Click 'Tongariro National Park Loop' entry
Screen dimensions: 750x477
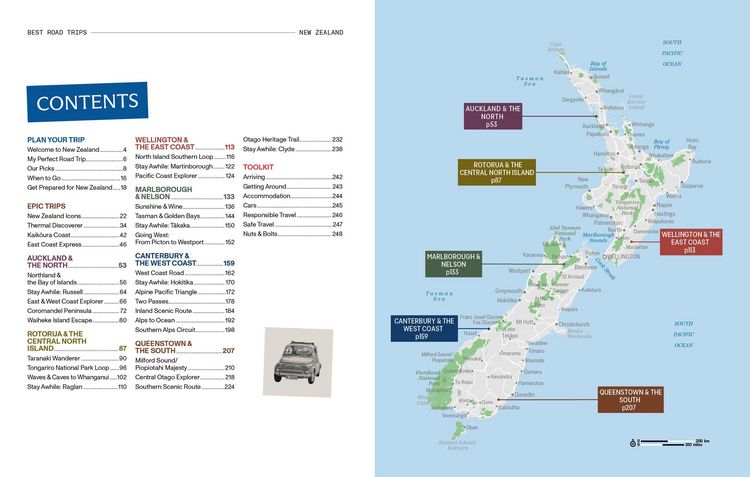click(77, 368)
